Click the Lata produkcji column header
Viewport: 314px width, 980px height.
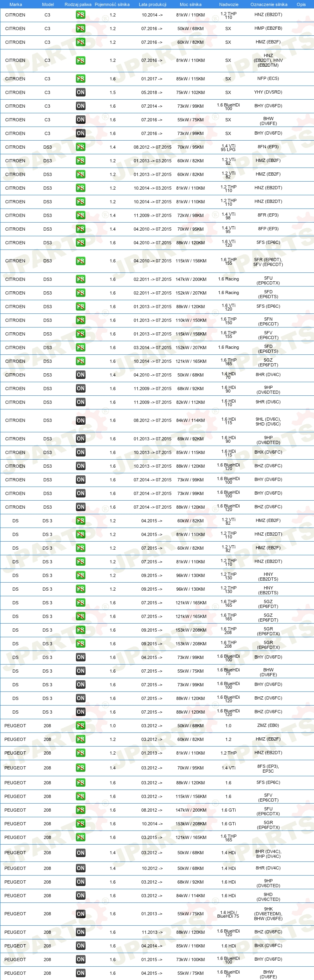pyautogui.click(x=153, y=4)
